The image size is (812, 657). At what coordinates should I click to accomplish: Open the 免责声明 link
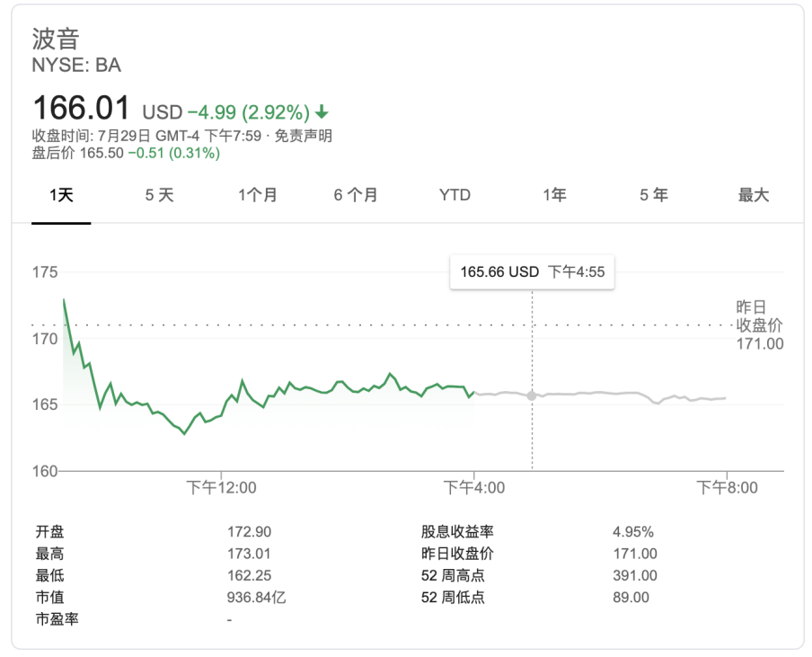(x=304, y=136)
